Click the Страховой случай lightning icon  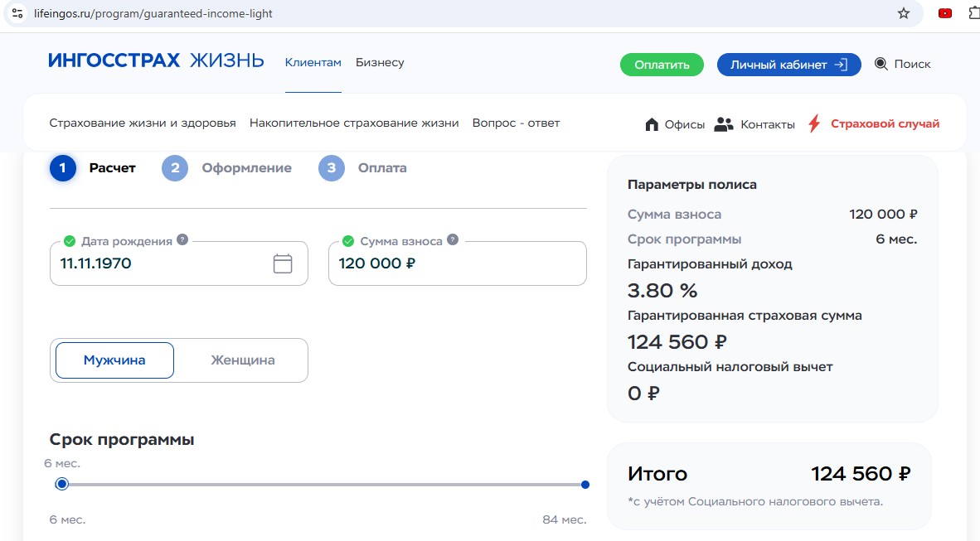pyautogui.click(x=814, y=123)
